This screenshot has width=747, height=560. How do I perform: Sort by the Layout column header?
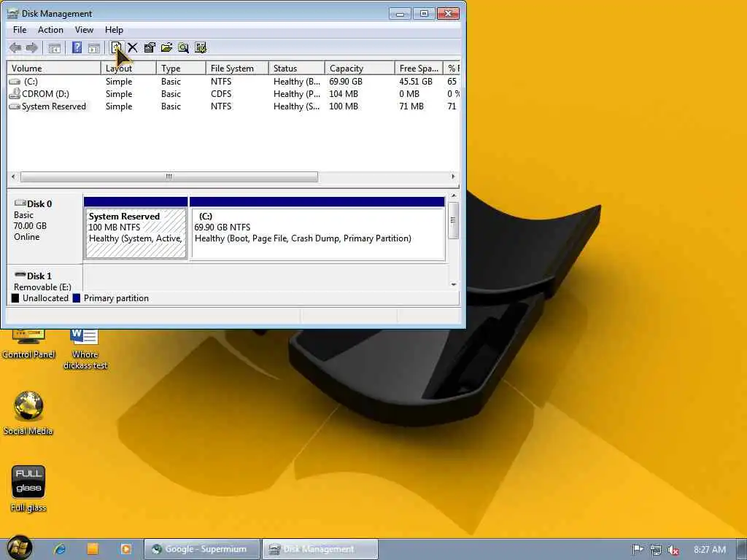[128, 68]
